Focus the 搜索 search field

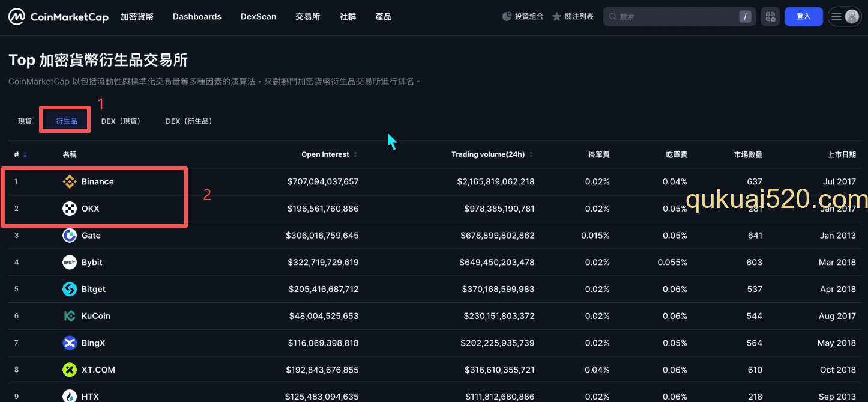coord(679,17)
